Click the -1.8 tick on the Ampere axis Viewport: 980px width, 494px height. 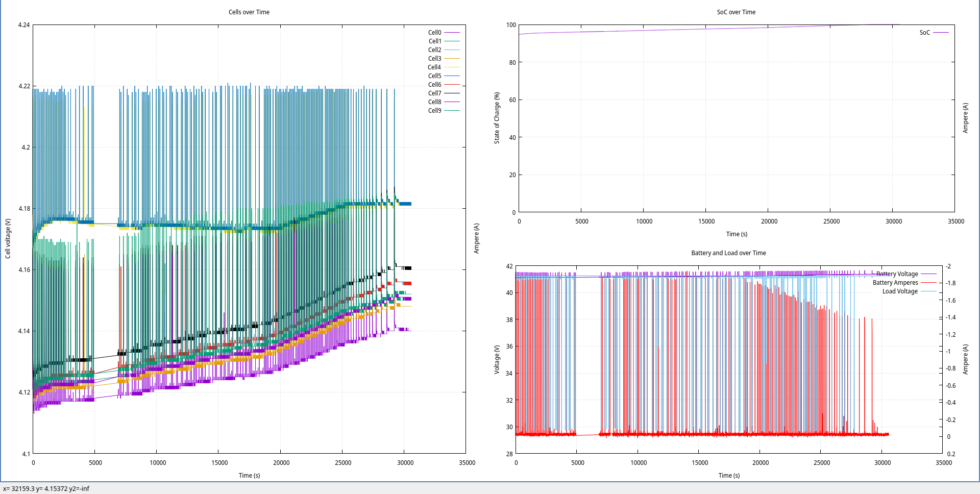950,283
